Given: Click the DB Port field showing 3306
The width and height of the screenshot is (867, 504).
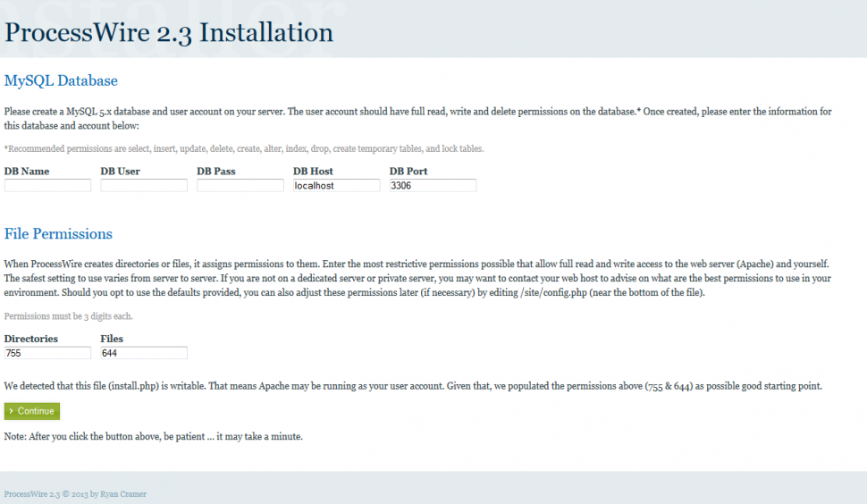Looking at the screenshot, I should [x=433, y=186].
